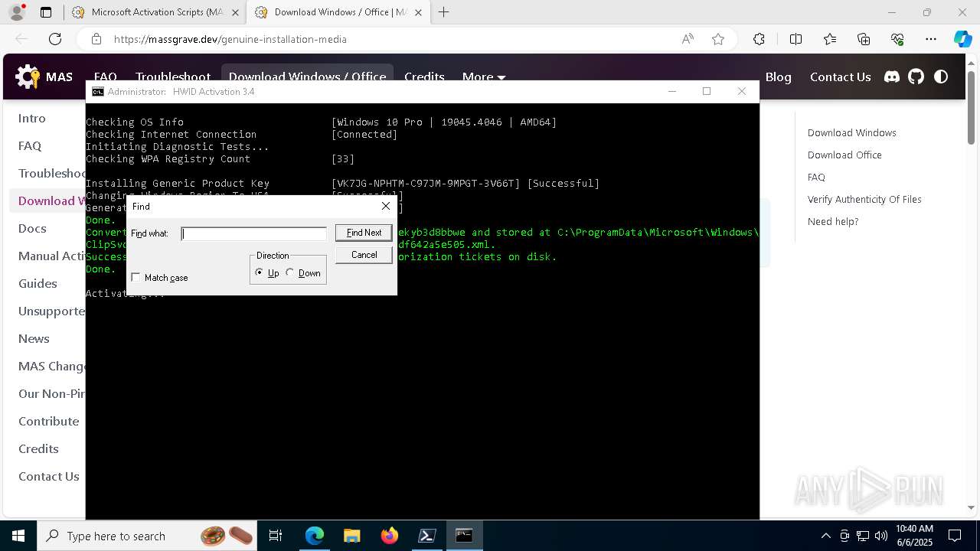The image size is (980, 551).
Task: Click the volume tray icon
Action: coord(880,536)
